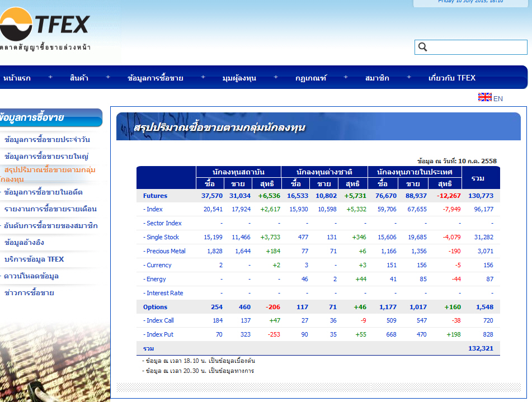Click the นักลงทุนสถาบัน column header
532x402 pixels.
pyautogui.click(x=238, y=172)
